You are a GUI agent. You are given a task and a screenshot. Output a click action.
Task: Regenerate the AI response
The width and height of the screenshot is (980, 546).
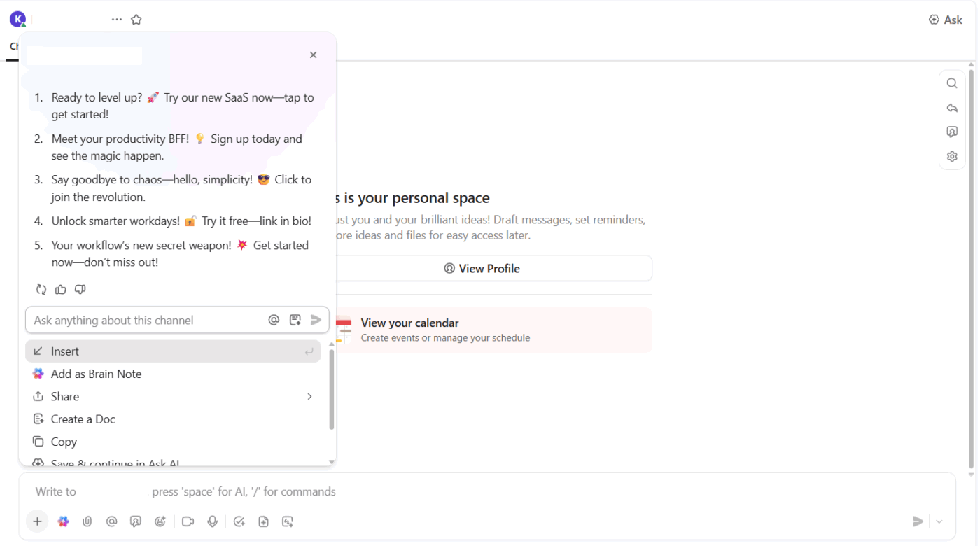tap(41, 290)
